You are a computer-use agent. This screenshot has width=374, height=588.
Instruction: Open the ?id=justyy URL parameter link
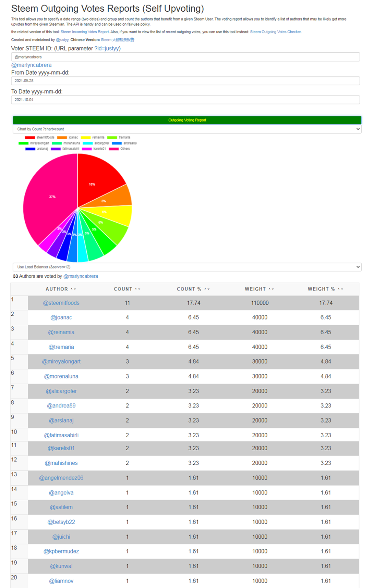click(x=107, y=48)
